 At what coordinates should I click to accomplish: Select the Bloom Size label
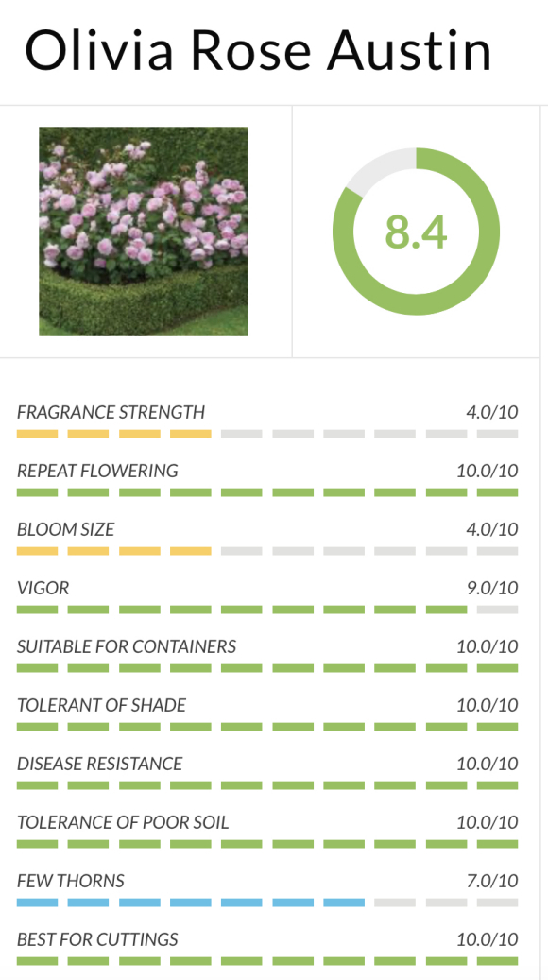point(65,529)
